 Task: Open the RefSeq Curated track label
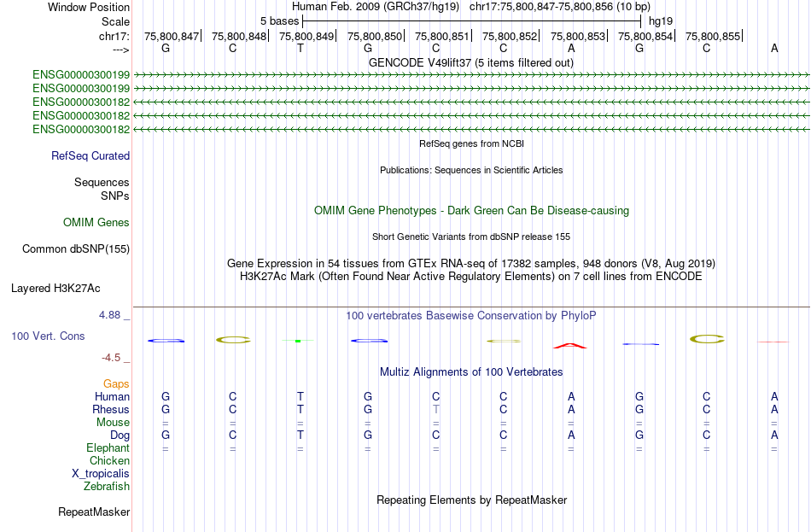tap(90, 155)
